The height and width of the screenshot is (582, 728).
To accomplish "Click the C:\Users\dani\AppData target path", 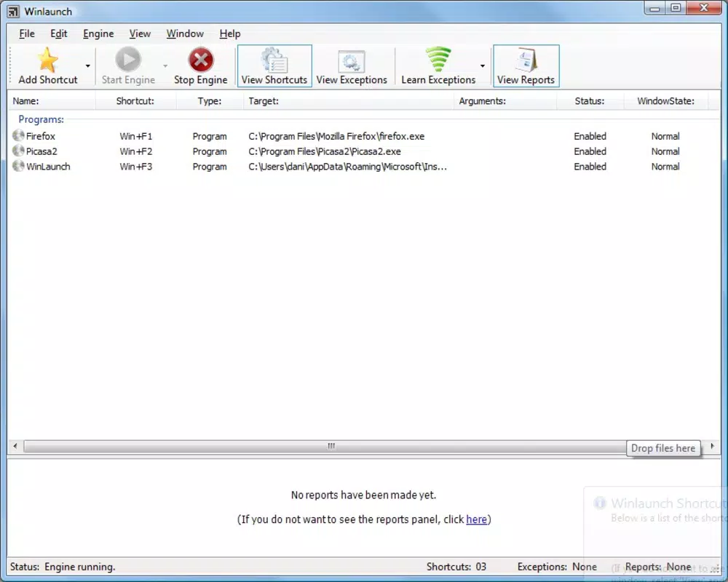I will (348, 166).
